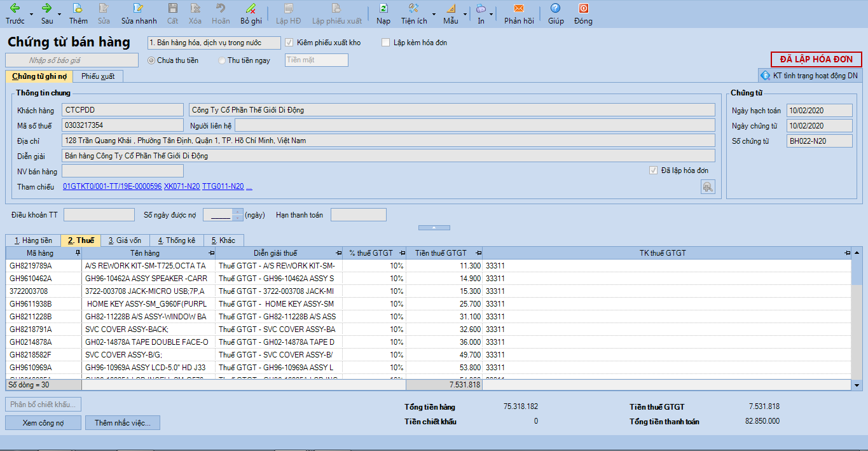This screenshot has height=451, width=868.
Task: Click the Hoãn undo toolbar icon
Action: (x=221, y=13)
